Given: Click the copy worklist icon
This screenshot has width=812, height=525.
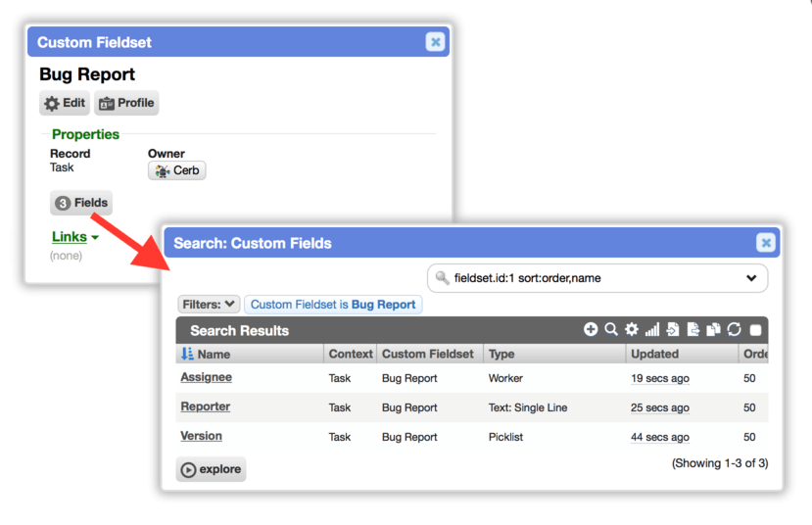Looking at the screenshot, I should point(714,329).
